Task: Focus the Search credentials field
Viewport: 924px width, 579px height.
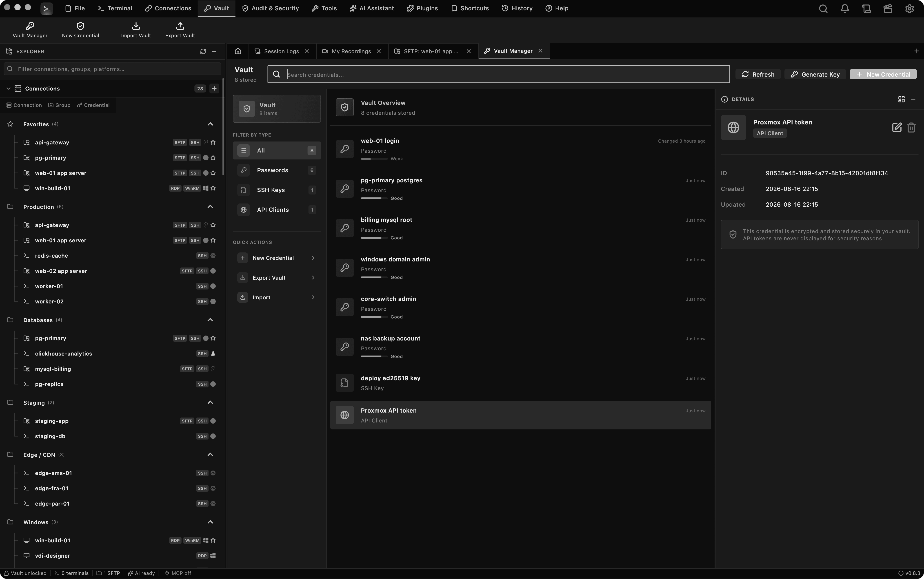Action: [499, 74]
